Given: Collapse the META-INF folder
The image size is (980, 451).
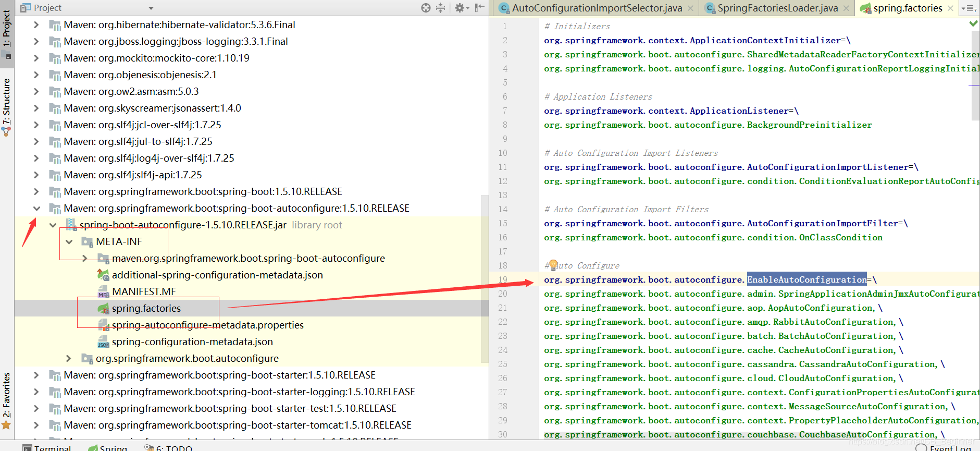Looking at the screenshot, I should pyautogui.click(x=69, y=241).
